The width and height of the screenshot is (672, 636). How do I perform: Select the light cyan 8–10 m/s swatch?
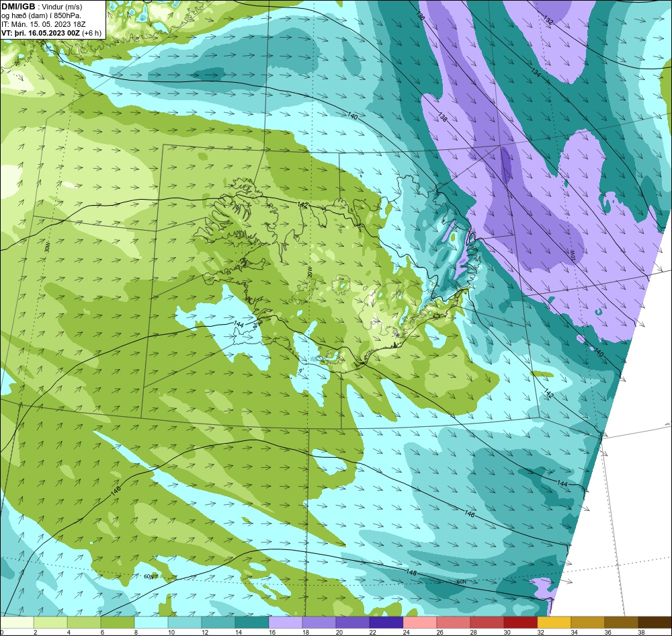pyautogui.click(x=151, y=623)
